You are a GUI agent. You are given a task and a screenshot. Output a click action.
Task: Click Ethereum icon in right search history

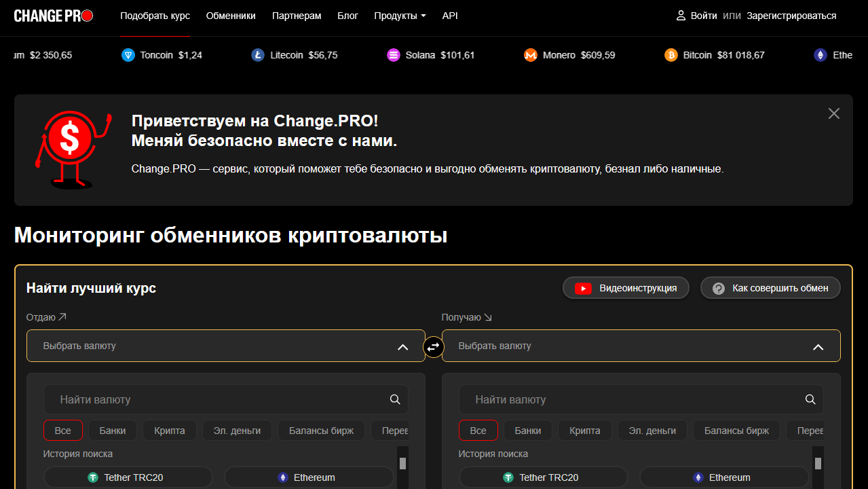(x=698, y=477)
